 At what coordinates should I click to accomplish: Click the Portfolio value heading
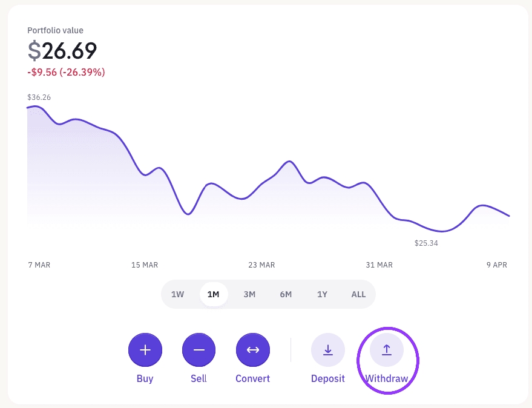pyautogui.click(x=56, y=30)
